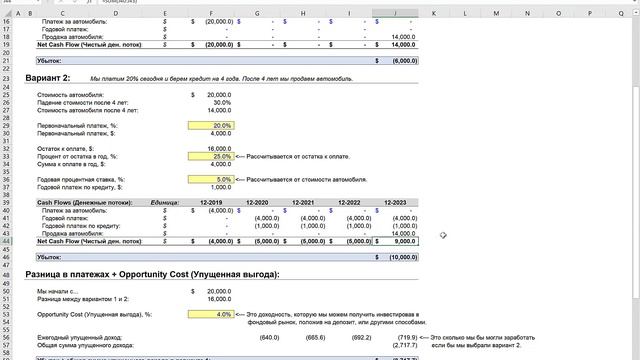The image size is (640, 360).
Task: Click the scroll-up arrow of vertical scrollbar
Action: point(636,13)
